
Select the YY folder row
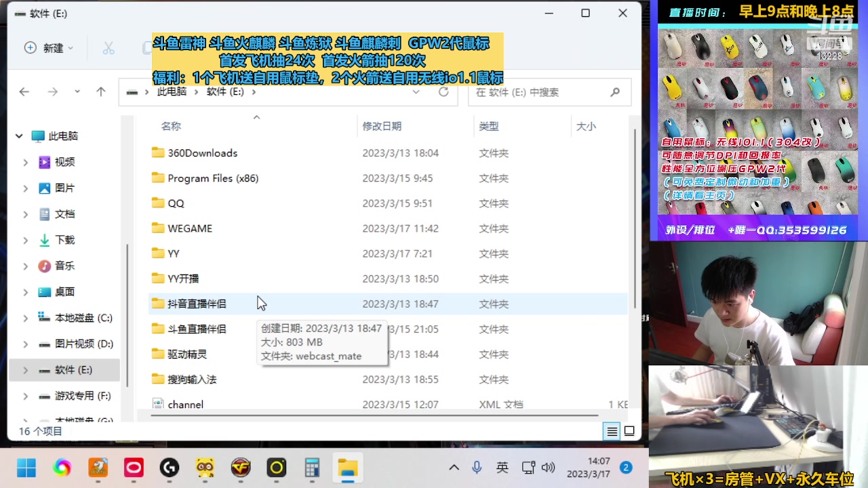(x=389, y=253)
